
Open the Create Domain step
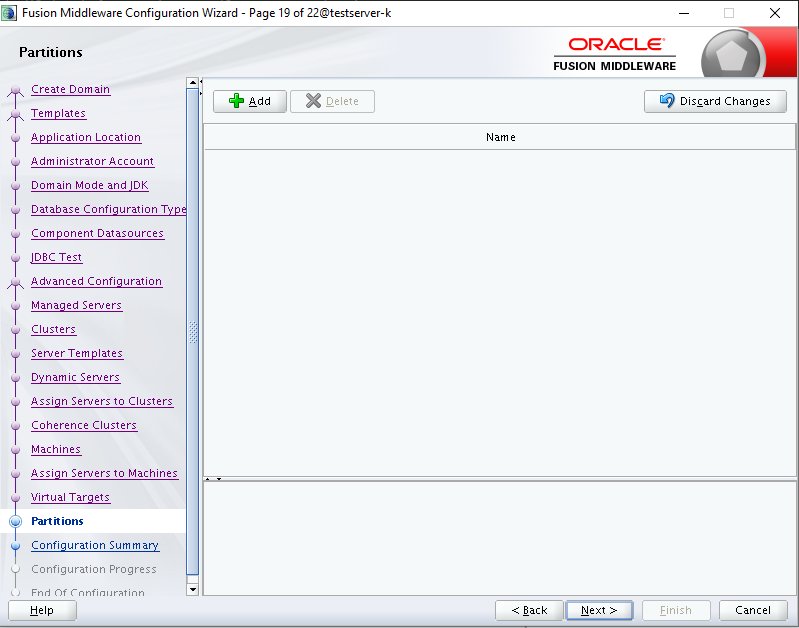70,89
